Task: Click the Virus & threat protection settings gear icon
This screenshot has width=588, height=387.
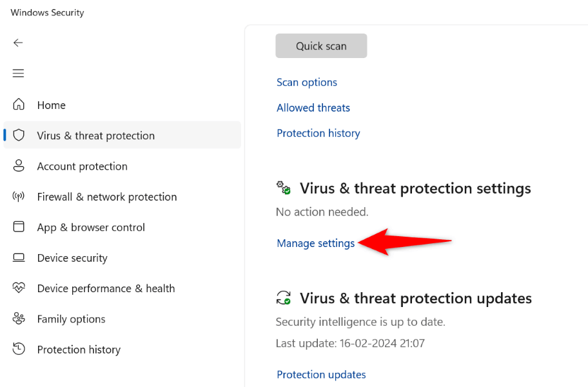Action: pos(284,188)
